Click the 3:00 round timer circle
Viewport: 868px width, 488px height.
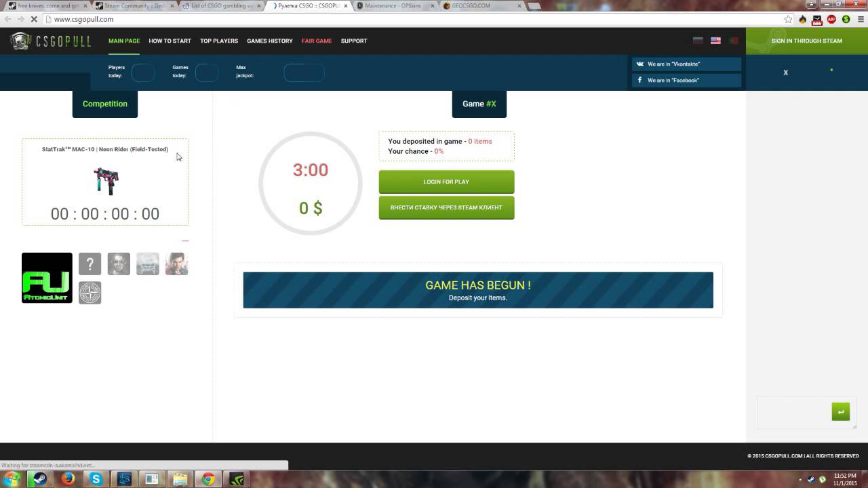pos(311,183)
